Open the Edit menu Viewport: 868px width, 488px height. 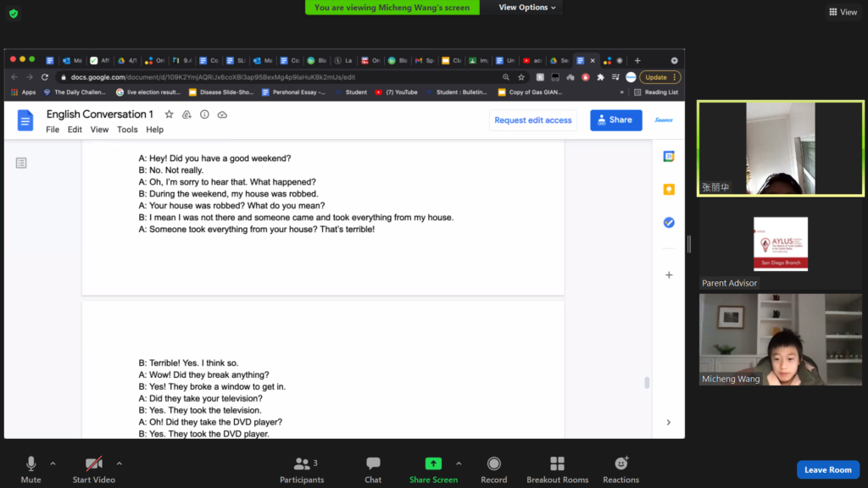point(75,130)
